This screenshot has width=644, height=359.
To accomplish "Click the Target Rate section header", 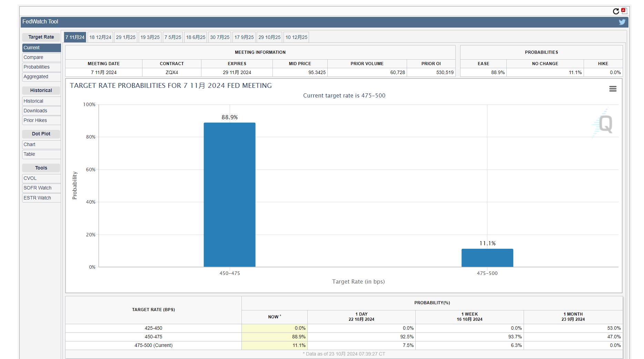I will (41, 37).
